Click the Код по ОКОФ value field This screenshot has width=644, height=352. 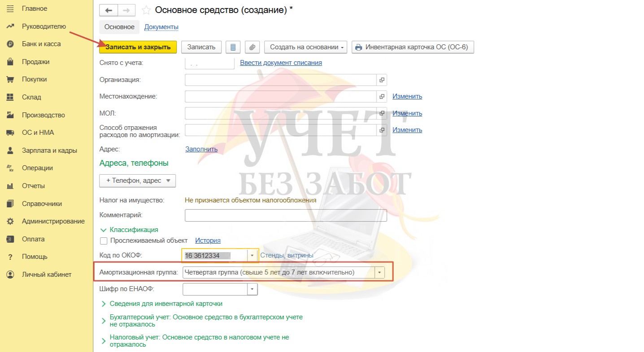pyautogui.click(x=215, y=255)
